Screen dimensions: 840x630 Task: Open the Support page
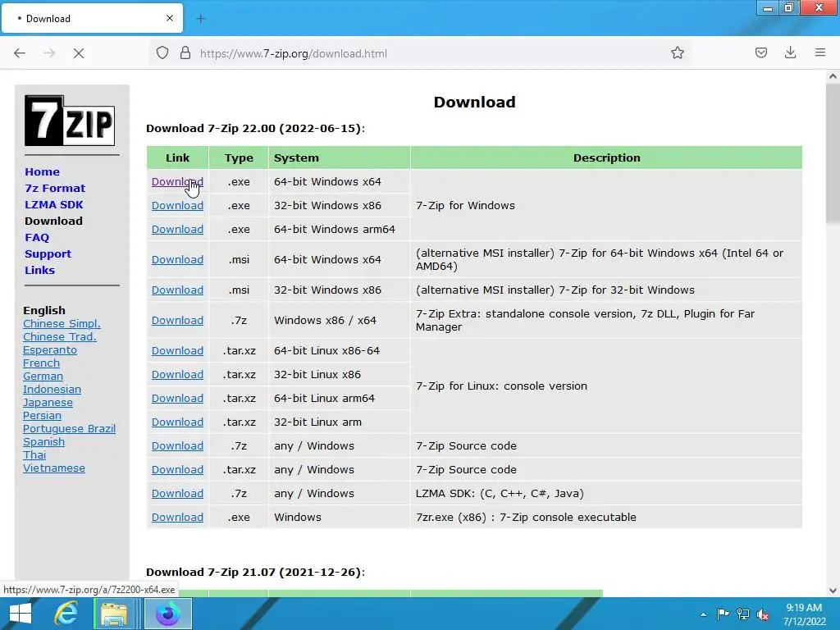click(48, 254)
